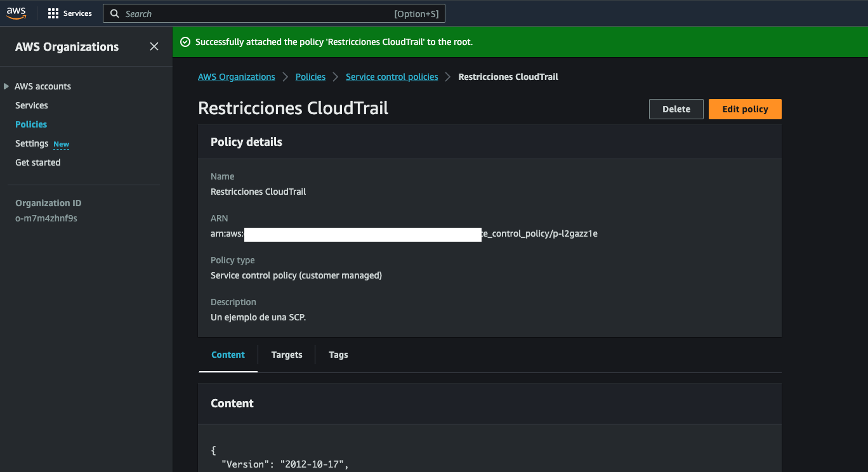Click the AWS logo home icon
This screenshot has height=472, width=868.
(16, 13)
